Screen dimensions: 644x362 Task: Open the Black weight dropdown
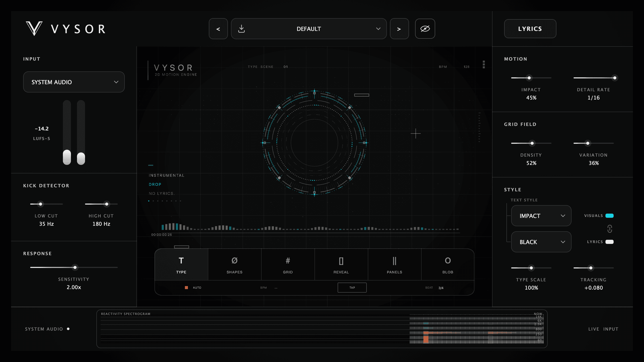(541, 242)
